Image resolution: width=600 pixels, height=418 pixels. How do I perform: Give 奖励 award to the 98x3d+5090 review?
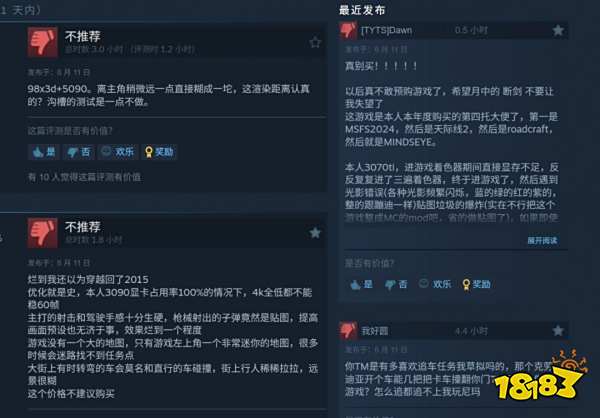(159, 152)
